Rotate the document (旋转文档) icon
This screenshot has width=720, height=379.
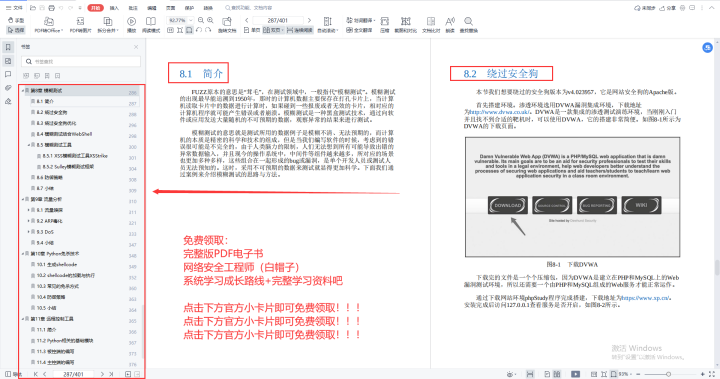point(227,25)
